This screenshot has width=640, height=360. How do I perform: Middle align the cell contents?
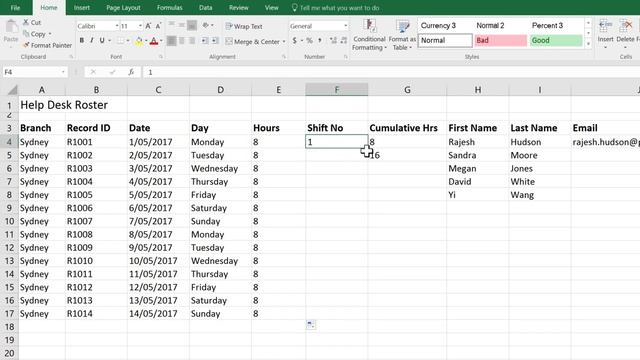point(182,25)
